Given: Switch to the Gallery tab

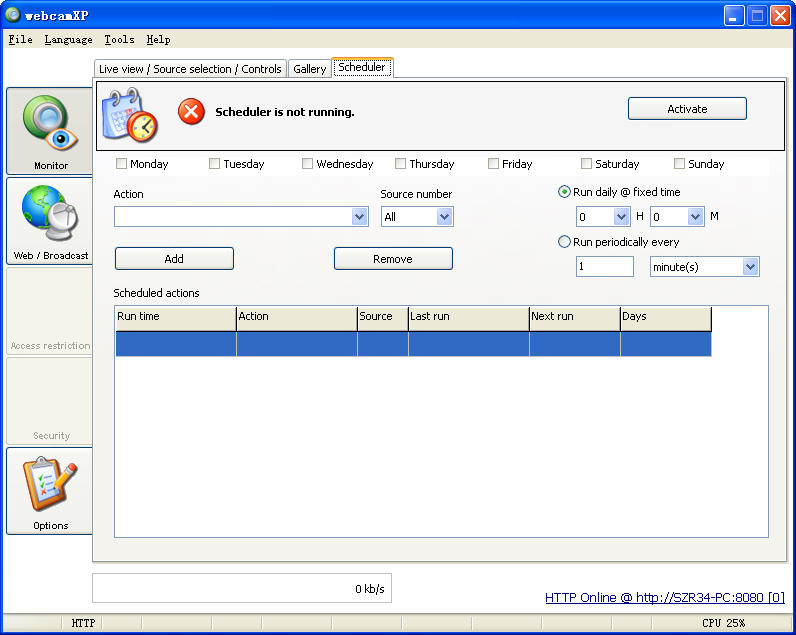Looking at the screenshot, I should [x=310, y=69].
